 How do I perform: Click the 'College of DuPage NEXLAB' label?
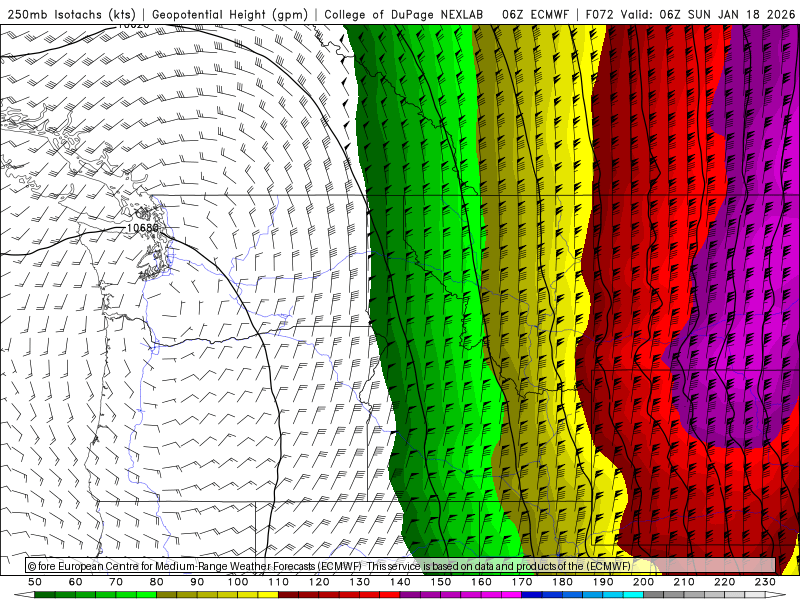tap(404, 15)
